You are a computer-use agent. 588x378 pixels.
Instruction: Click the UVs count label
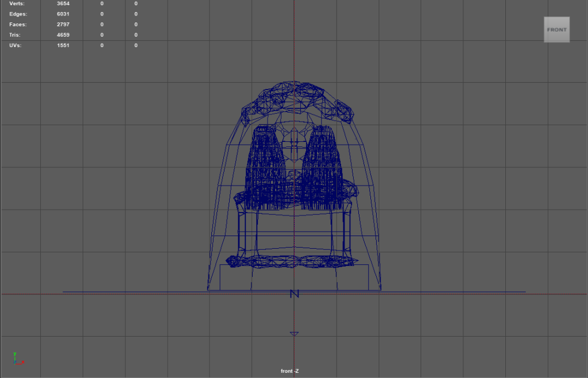click(x=16, y=45)
